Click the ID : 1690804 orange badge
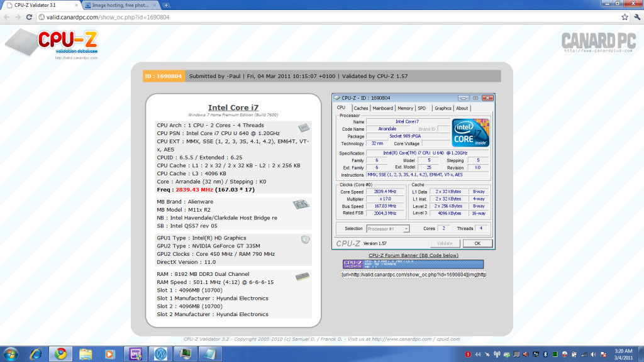Viewport: 644px width, 362px height. point(164,76)
